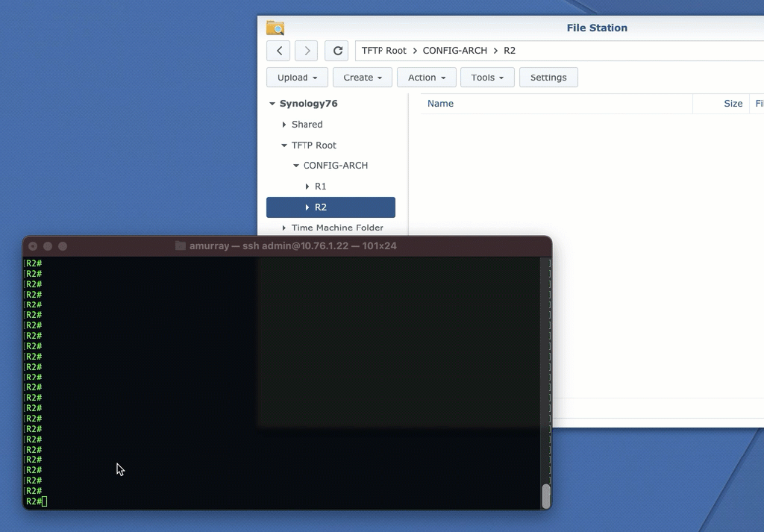Click the File Station folder icon

click(x=275, y=28)
